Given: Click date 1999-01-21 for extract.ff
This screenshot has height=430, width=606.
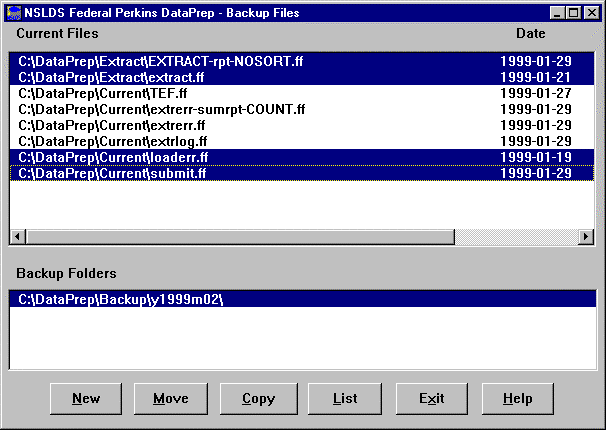Looking at the screenshot, I should pyautogui.click(x=536, y=77).
